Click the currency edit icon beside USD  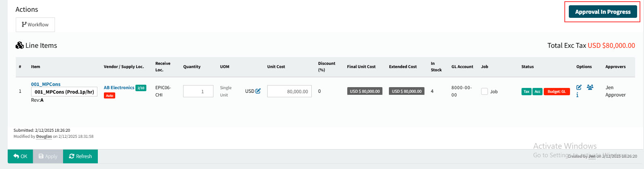[258, 91]
